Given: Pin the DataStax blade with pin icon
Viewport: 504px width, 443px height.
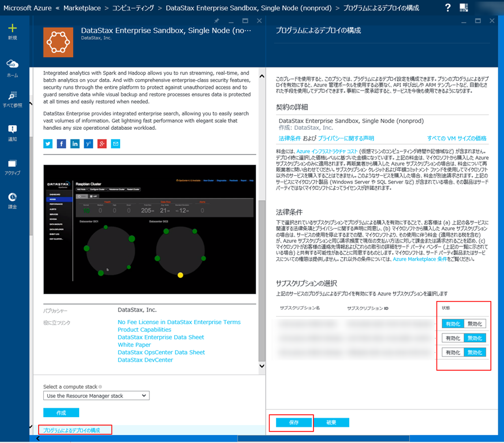Looking at the screenshot, I should (x=216, y=21).
